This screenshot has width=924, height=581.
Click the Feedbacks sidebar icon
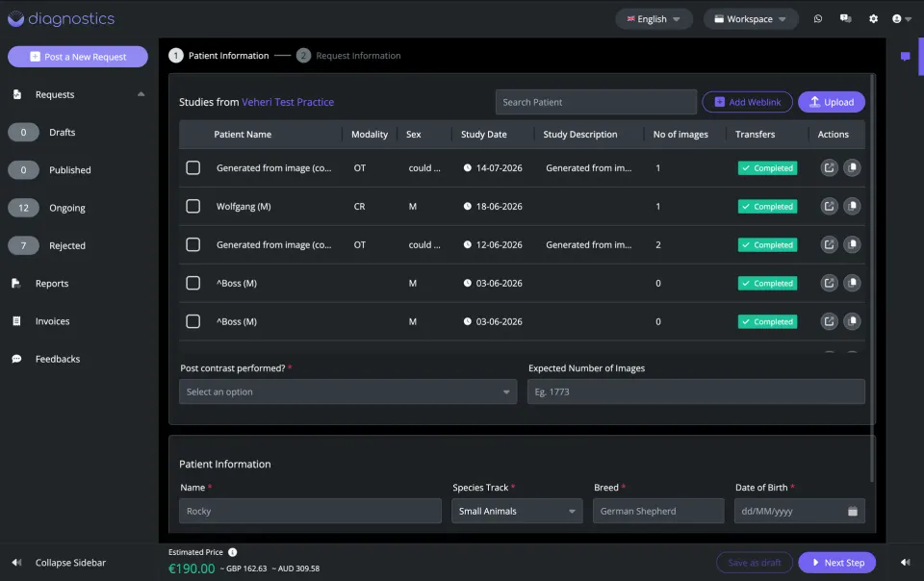[16, 359]
